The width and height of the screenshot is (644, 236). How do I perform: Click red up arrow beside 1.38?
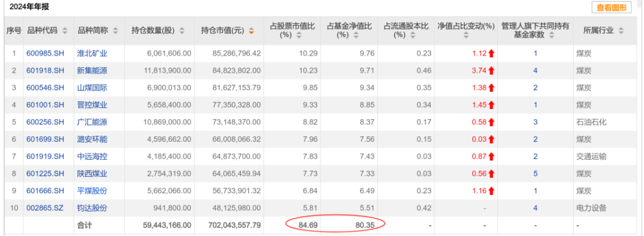pyautogui.click(x=491, y=88)
